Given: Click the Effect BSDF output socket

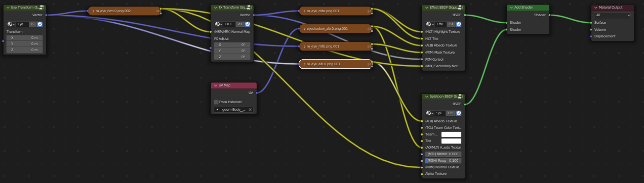Looking at the screenshot, I should click(465, 15).
